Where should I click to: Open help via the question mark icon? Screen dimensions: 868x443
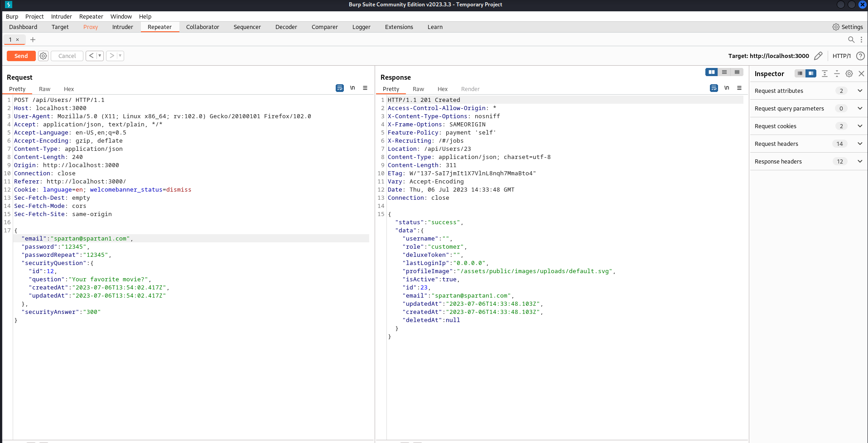(x=860, y=56)
